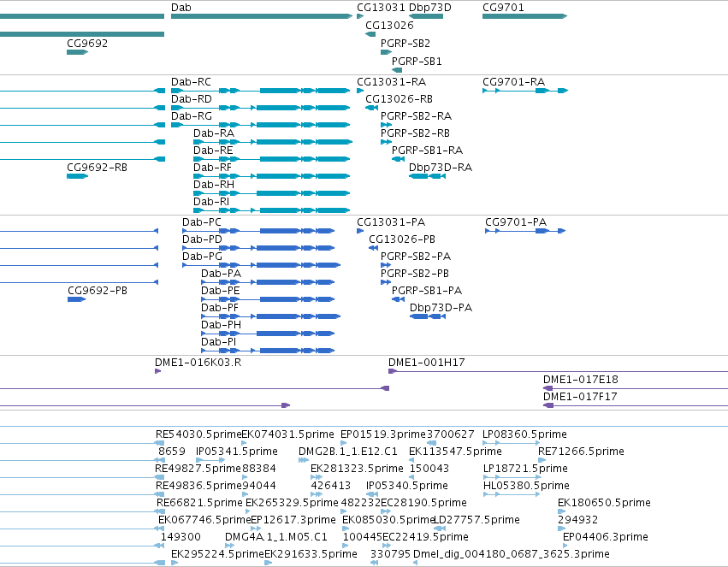Select the EK180650.5prime EST label
The height and width of the screenshot is (567, 728).
604,504
